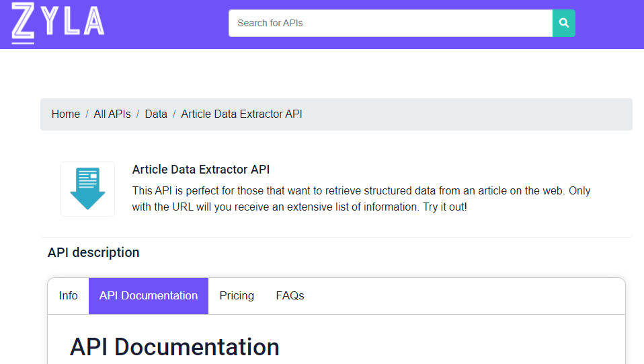Go to Home via breadcrumb
Screen dimensions: 644x364
(x=66, y=114)
